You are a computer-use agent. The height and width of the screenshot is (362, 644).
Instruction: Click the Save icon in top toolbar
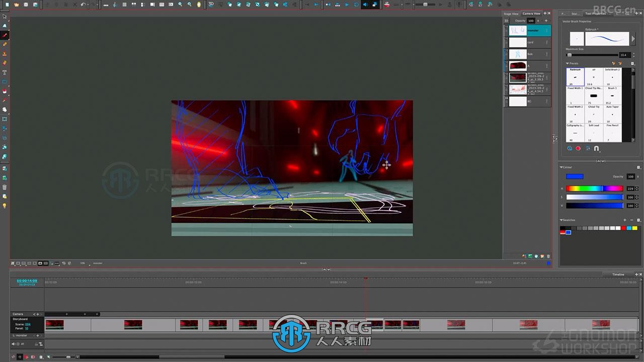tap(26, 5)
